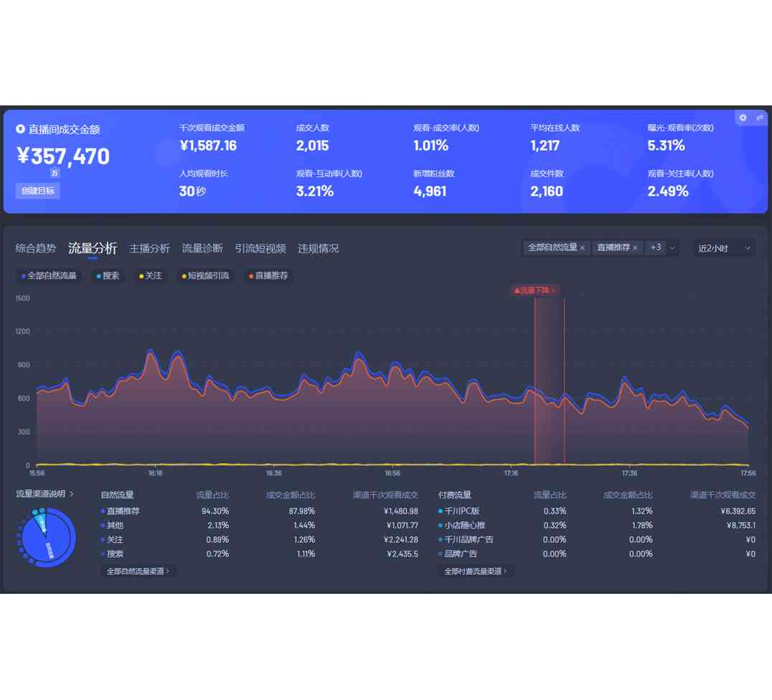This screenshot has width=772, height=700.
Task: Click the swap arrows icon beside gear
Action: pyautogui.click(x=760, y=118)
